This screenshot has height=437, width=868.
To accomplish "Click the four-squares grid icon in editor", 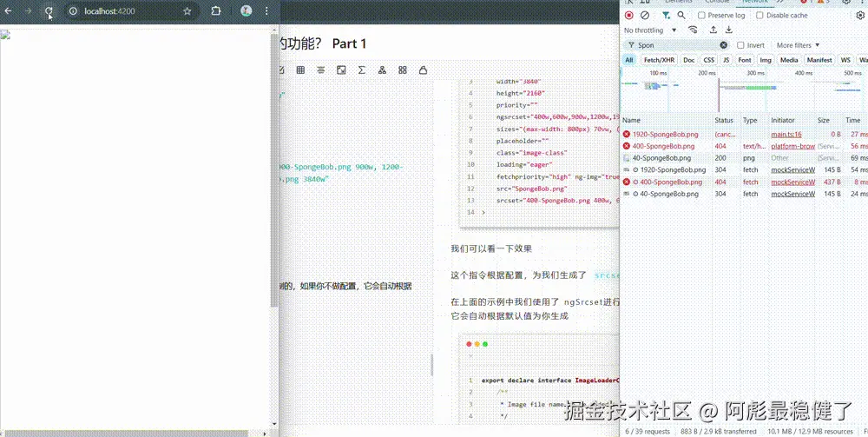I will (403, 70).
